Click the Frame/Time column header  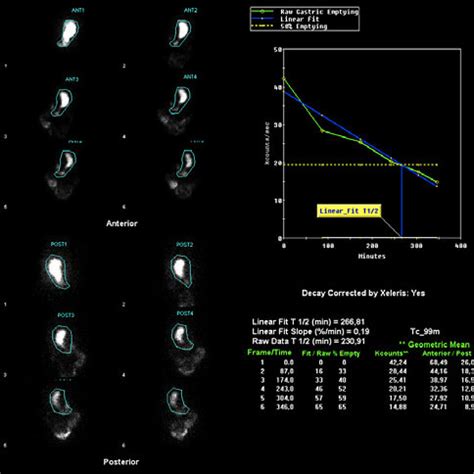click(269, 352)
